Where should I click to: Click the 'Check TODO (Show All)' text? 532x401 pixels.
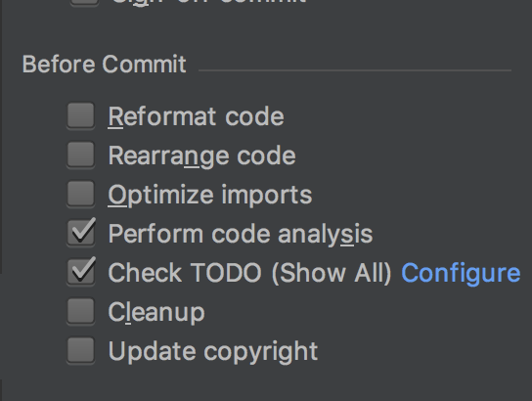pos(249,273)
